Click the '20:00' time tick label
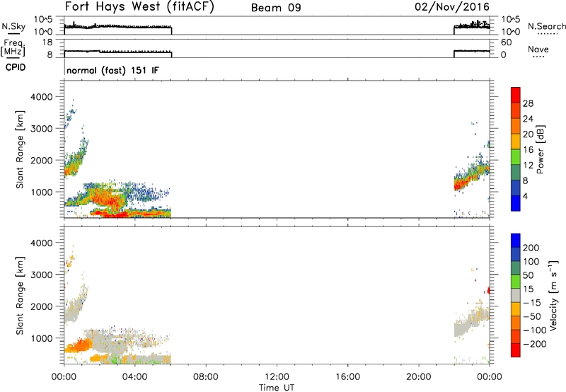 tap(418, 377)
